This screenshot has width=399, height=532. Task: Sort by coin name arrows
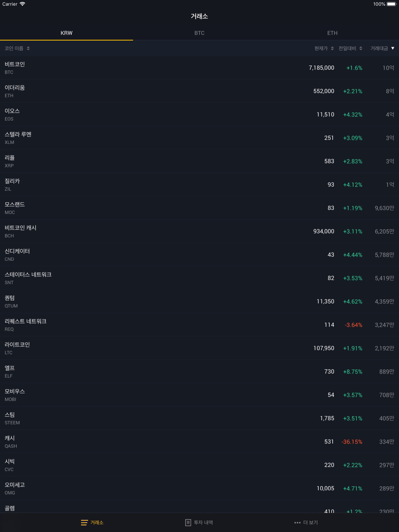[28, 48]
